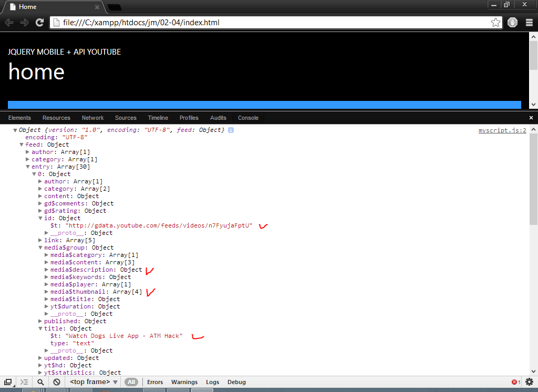538x392 pixels.
Task: Reload the page with the refresh icon
Action: coord(40,23)
